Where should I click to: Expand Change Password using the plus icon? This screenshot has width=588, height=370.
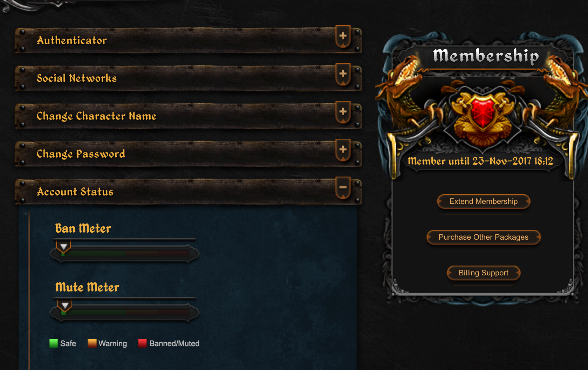pos(343,150)
